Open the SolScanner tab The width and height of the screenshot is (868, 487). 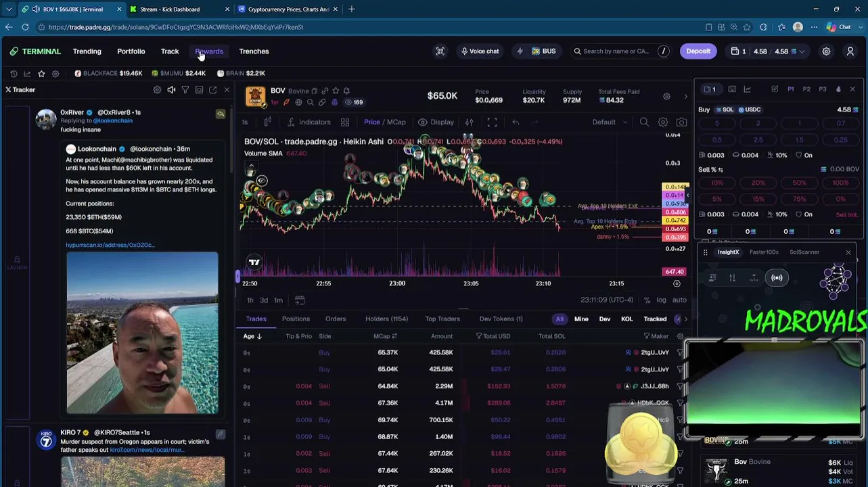(804, 252)
